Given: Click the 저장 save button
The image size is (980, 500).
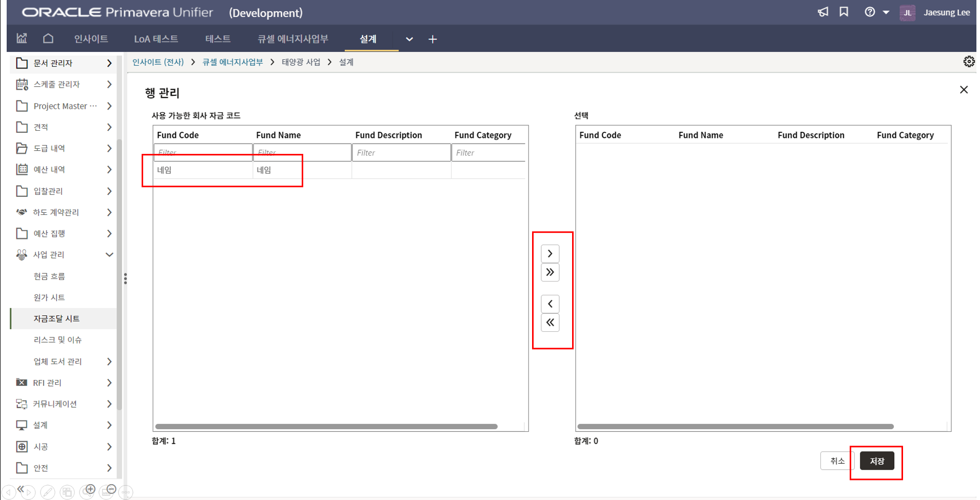Looking at the screenshot, I should (876, 461).
